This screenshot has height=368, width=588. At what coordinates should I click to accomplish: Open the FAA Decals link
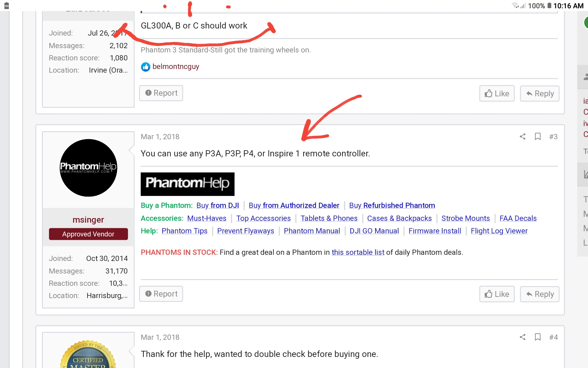click(x=518, y=218)
